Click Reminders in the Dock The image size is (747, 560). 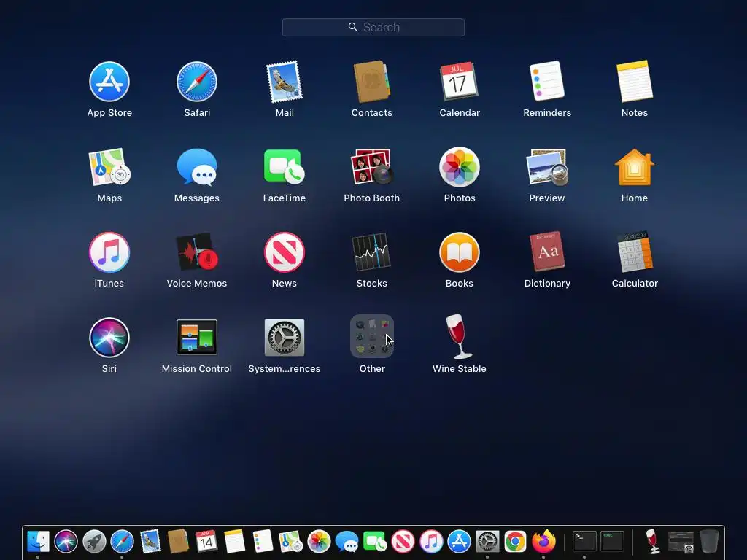[x=263, y=542]
